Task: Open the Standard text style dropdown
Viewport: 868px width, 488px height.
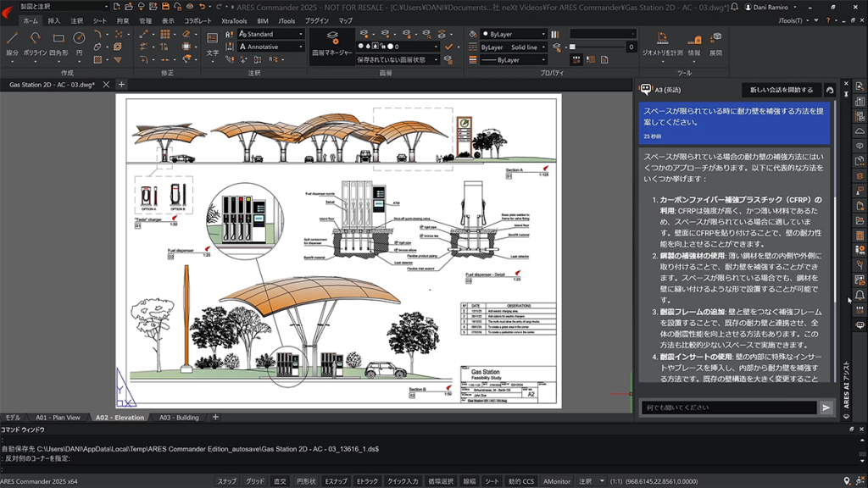Action: [270, 36]
